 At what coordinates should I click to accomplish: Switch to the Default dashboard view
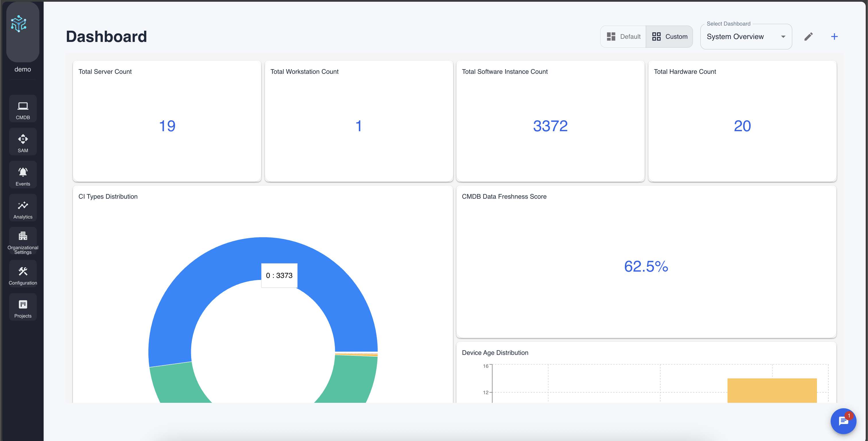(623, 36)
